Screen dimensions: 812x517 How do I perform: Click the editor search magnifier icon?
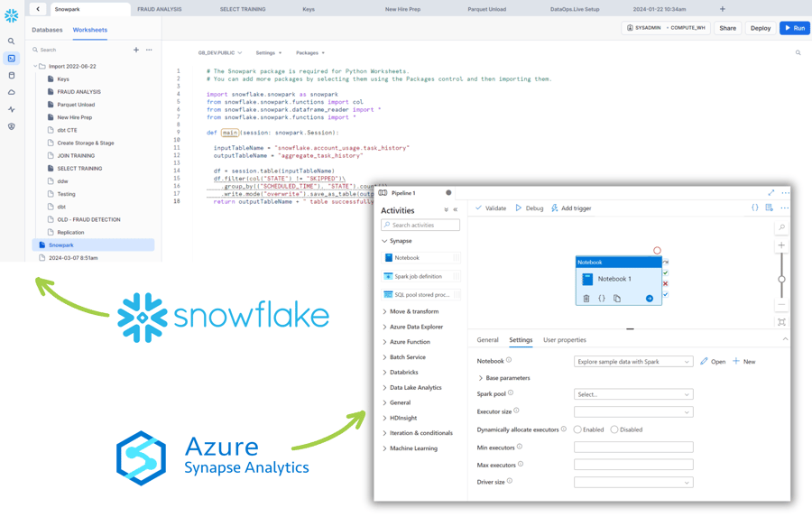coord(798,53)
